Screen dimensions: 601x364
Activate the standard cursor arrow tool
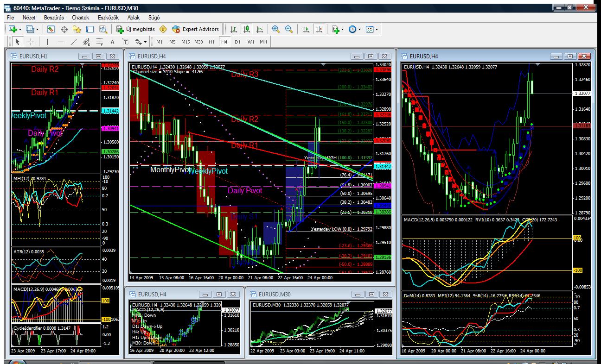click(x=18, y=42)
